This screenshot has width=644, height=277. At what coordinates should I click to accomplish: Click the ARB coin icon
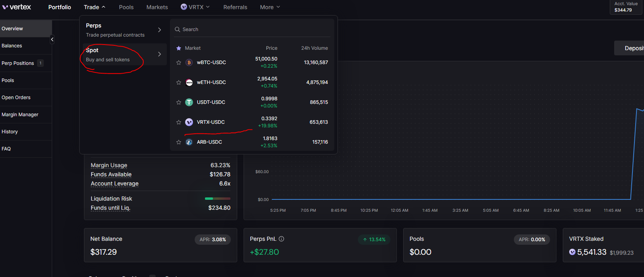pyautogui.click(x=189, y=142)
